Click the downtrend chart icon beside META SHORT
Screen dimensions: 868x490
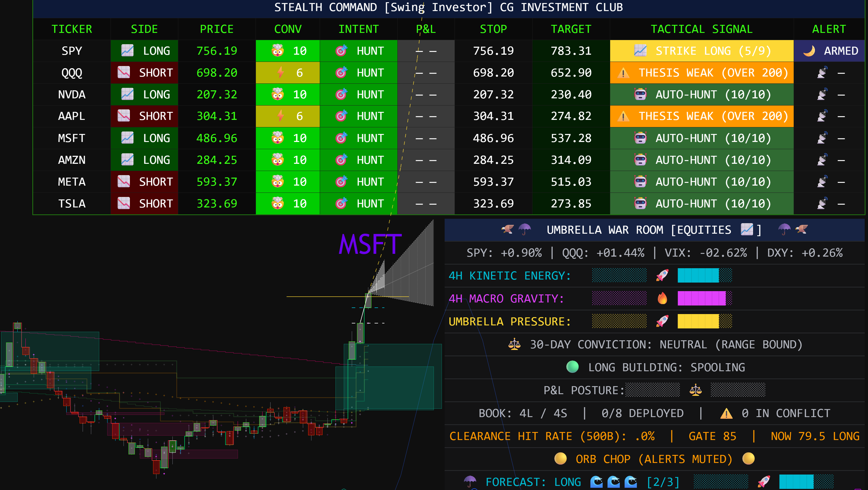coord(124,181)
